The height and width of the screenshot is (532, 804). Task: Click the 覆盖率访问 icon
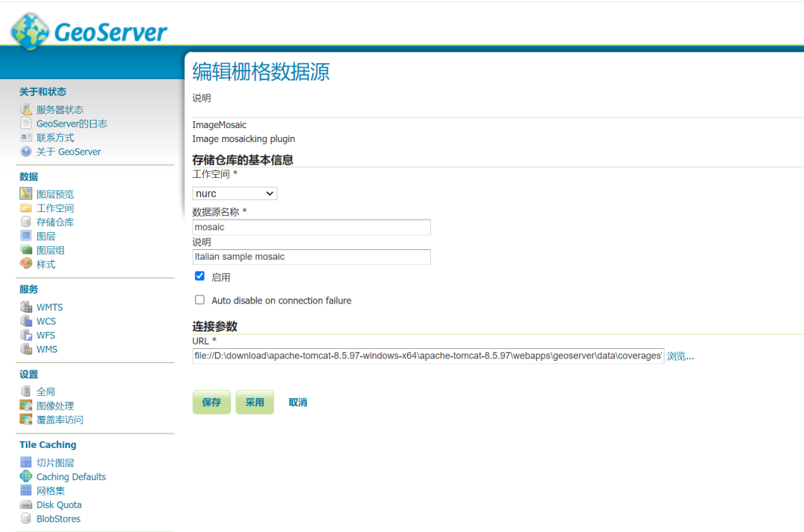pyautogui.click(x=26, y=419)
